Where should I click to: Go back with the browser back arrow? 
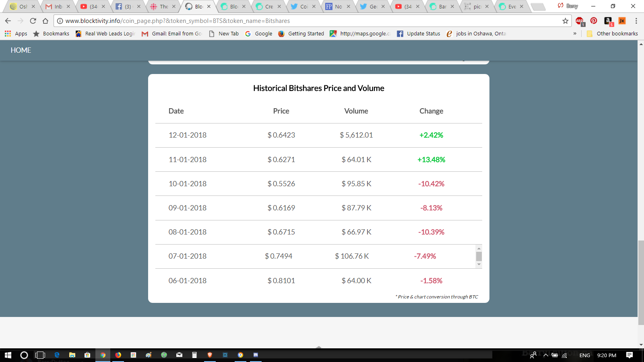click(8, 21)
